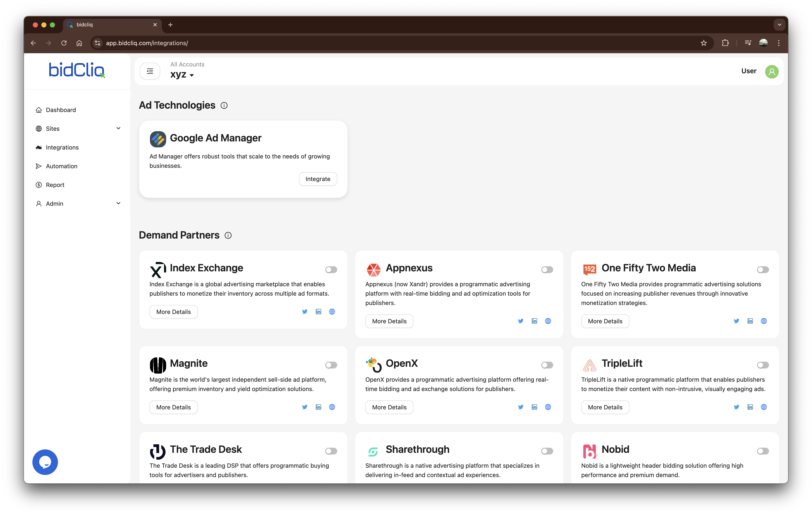Open the browser tab list dropdown
The height and width of the screenshot is (515, 812).
[x=779, y=25]
